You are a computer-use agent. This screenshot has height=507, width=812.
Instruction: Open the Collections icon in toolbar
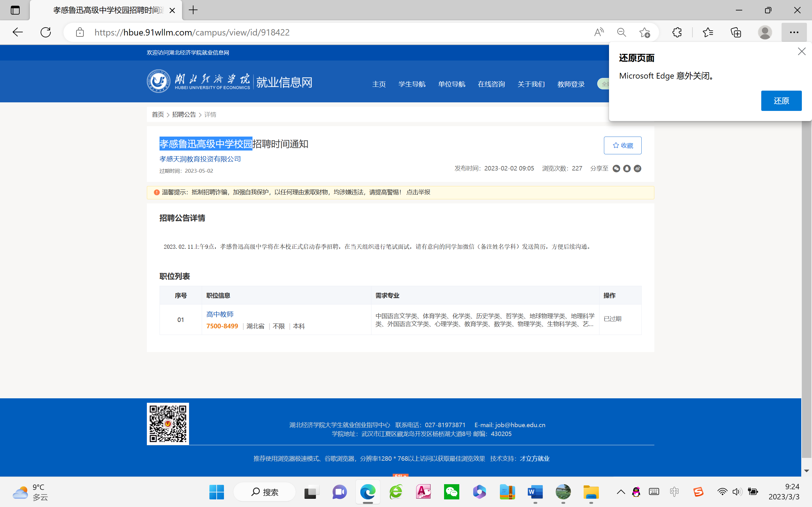click(736, 32)
